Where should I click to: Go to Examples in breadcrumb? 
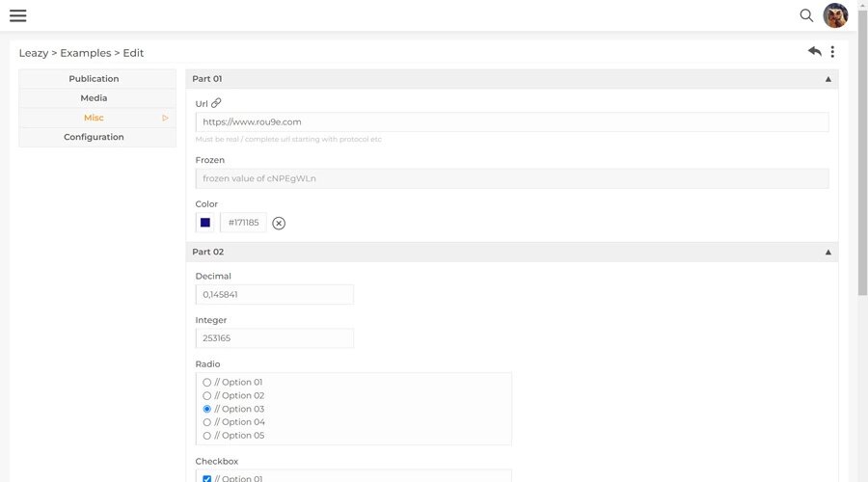coord(86,53)
